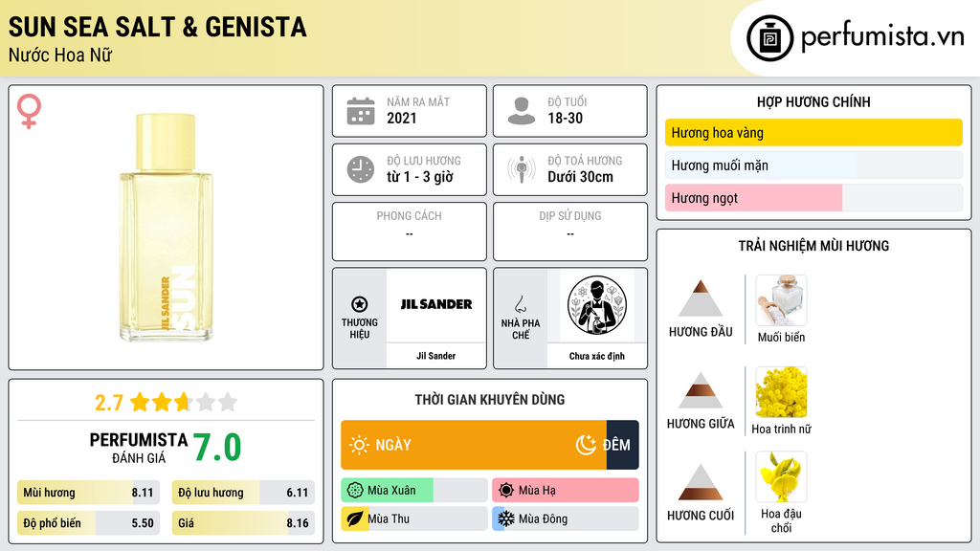Image resolution: width=980 pixels, height=551 pixels.
Task: Click the Giá 8.16 score bar
Action: (243, 523)
